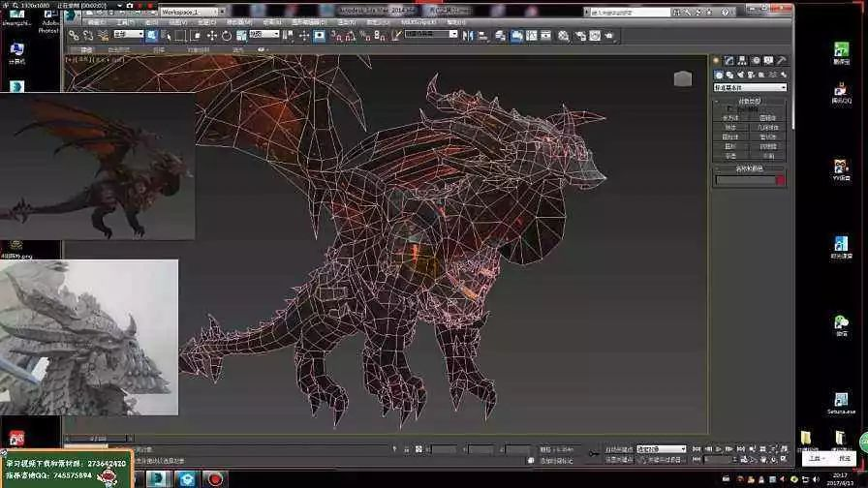The image size is (868, 488).
Task: Click the Unlink Selection tool
Action: point(88,36)
